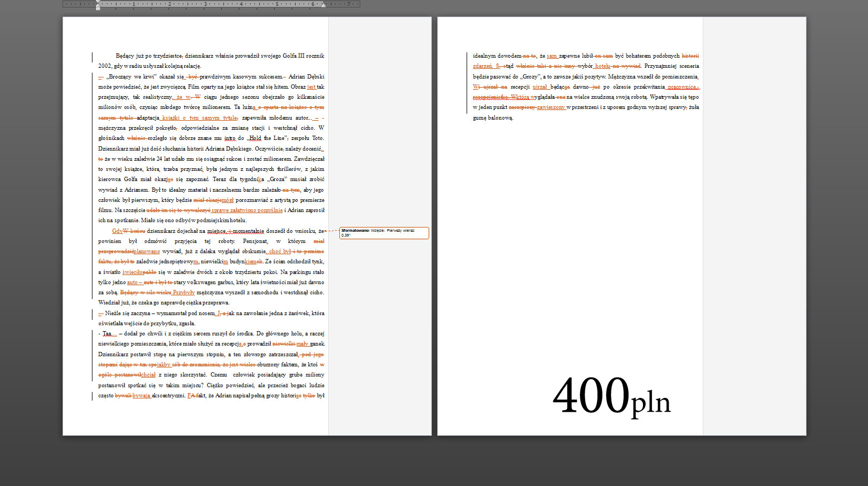Click the dialogue 'Nieźle się zaczyna'
Viewport: 868px width, 486px height.
click(127, 313)
